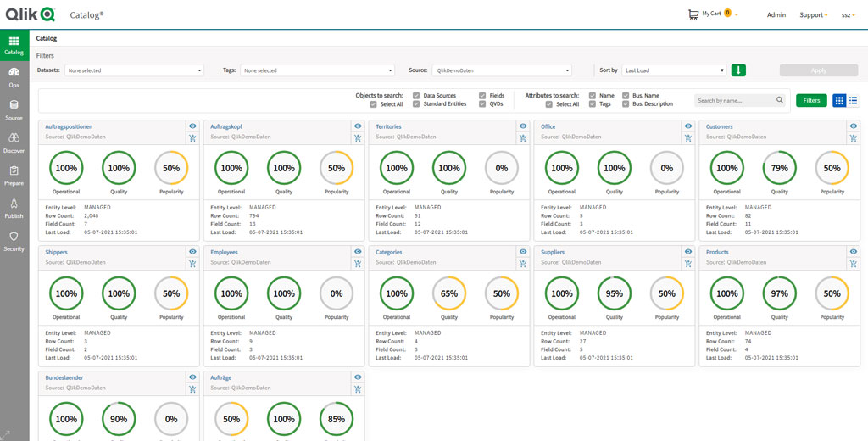Add Categories entity to cart
Viewport: 868px width, 441px height.
(523, 264)
